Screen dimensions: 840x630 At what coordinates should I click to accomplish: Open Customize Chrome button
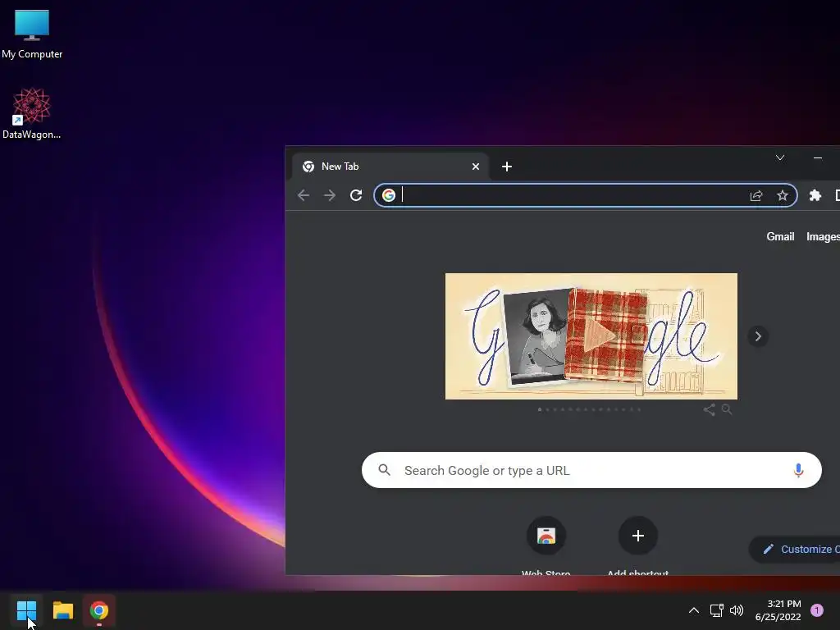tap(796, 549)
